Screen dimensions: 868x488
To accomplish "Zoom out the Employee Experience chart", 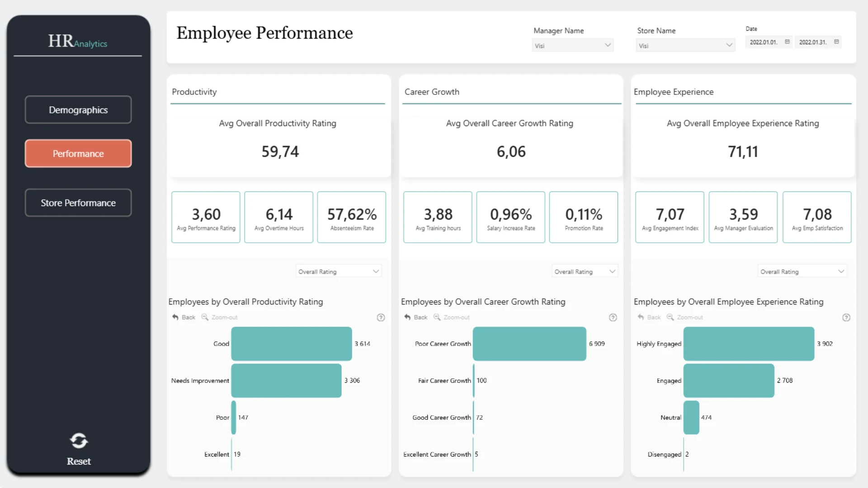I will point(670,317).
